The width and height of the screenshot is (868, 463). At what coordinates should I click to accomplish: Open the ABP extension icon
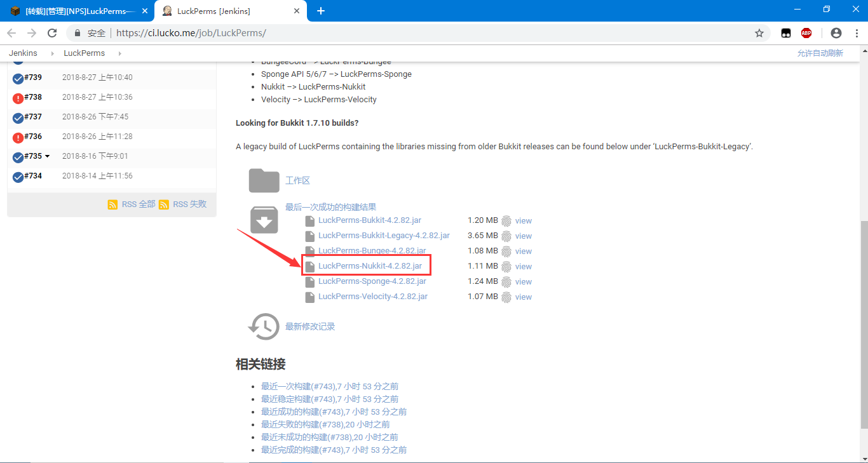[x=806, y=33]
